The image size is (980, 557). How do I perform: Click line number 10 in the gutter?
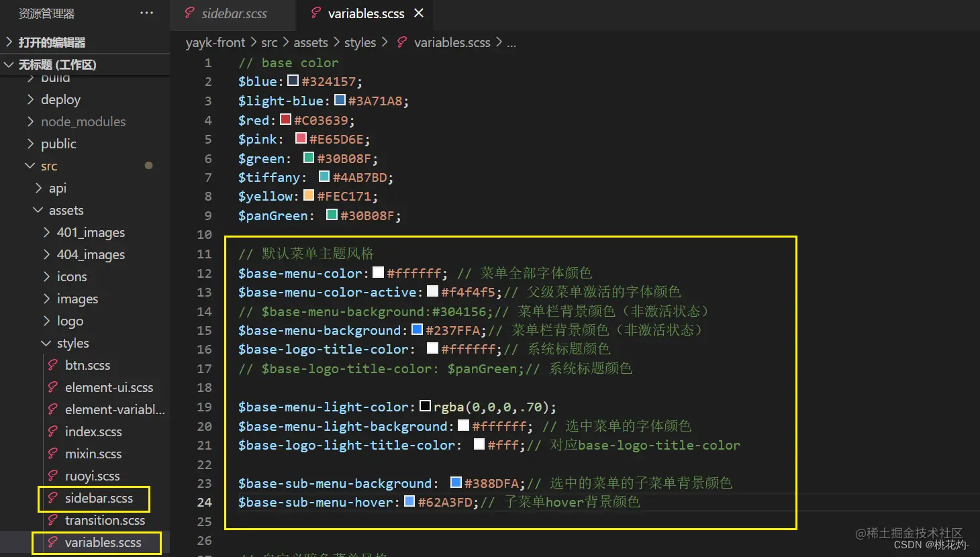204,235
